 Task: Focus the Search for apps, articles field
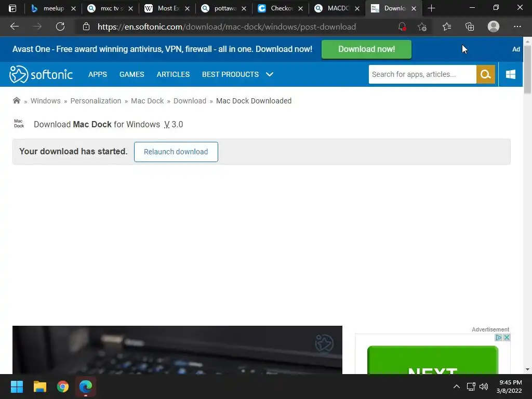tap(422, 74)
